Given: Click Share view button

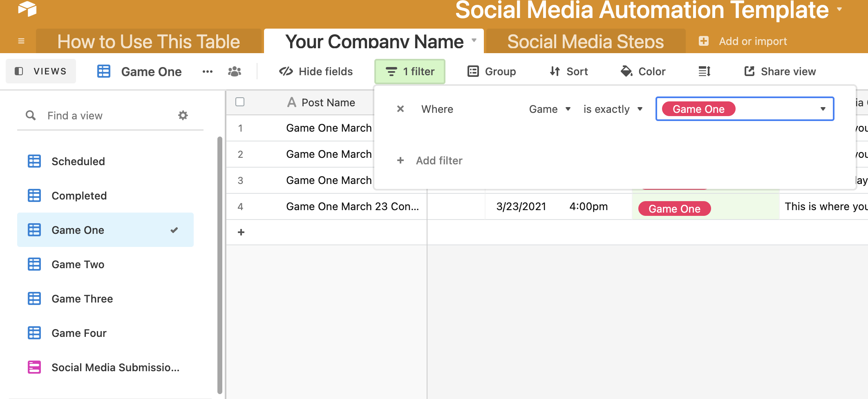Looking at the screenshot, I should tap(780, 72).
